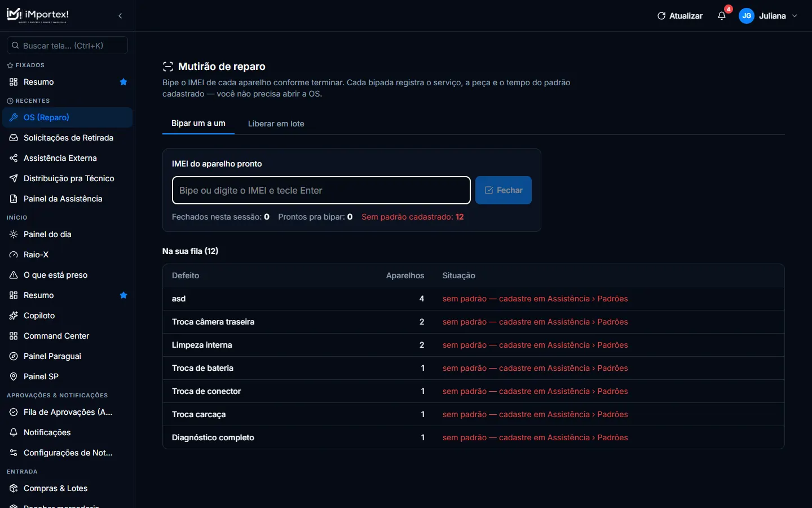
Task: Click the JG user avatar
Action: pyautogui.click(x=747, y=16)
